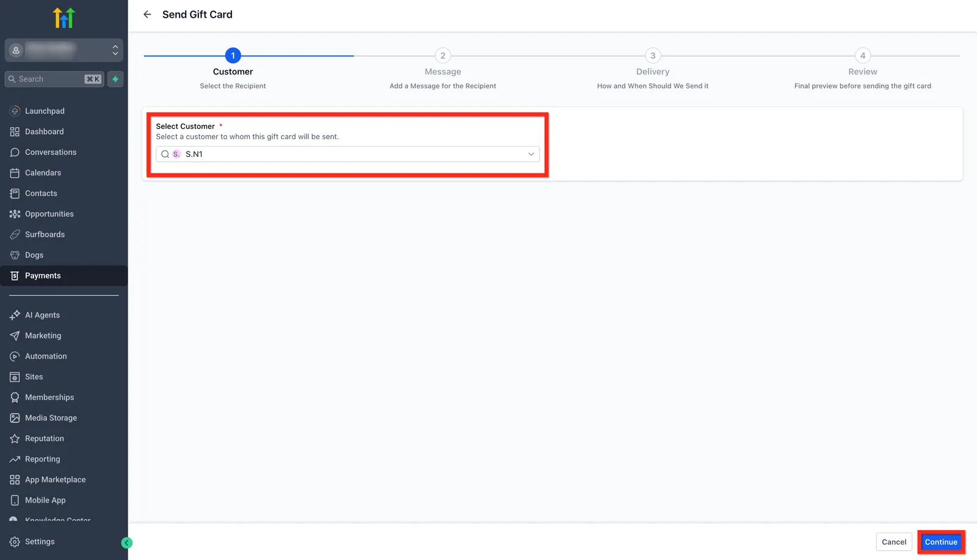Click the green lightning quick actions button
Image resolution: width=977 pixels, height=560 pixels.
pos(115,79)
